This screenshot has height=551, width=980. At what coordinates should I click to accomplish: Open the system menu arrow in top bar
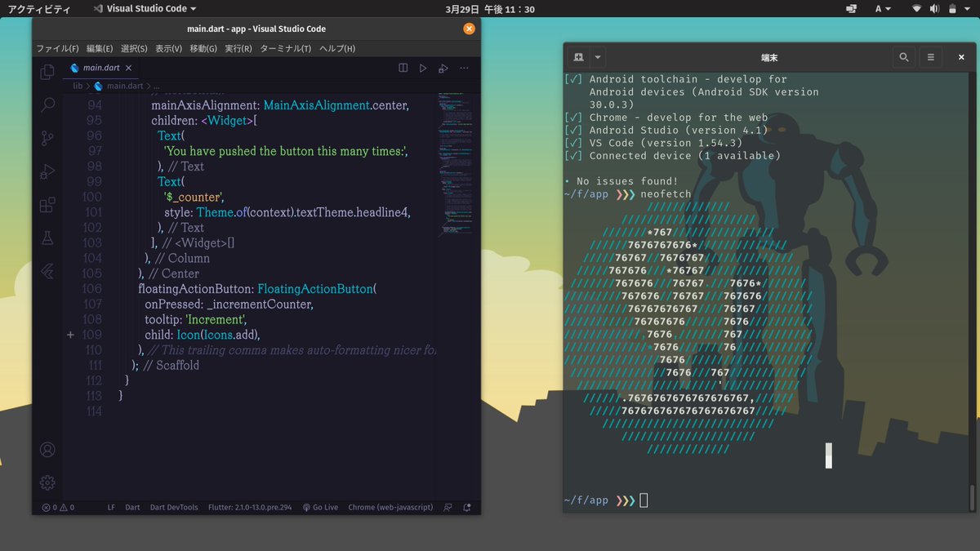969,9
